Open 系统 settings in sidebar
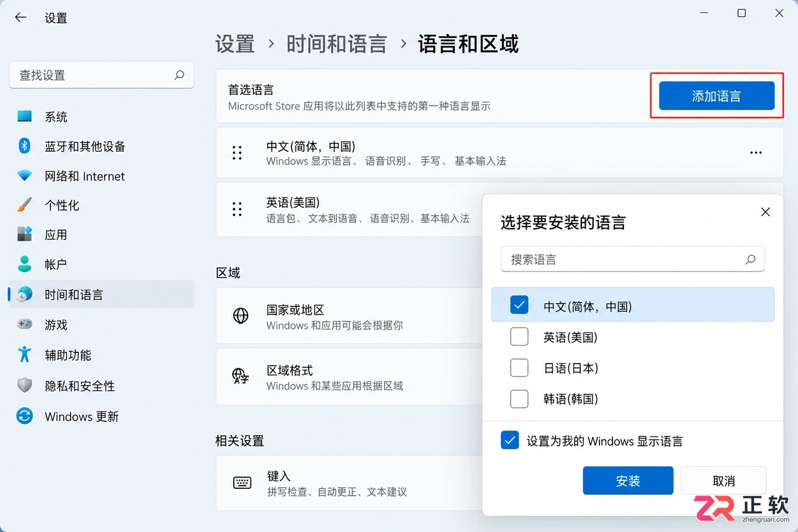Image resolution: width=798 pixels, height=532 pixels. point(102,116)
